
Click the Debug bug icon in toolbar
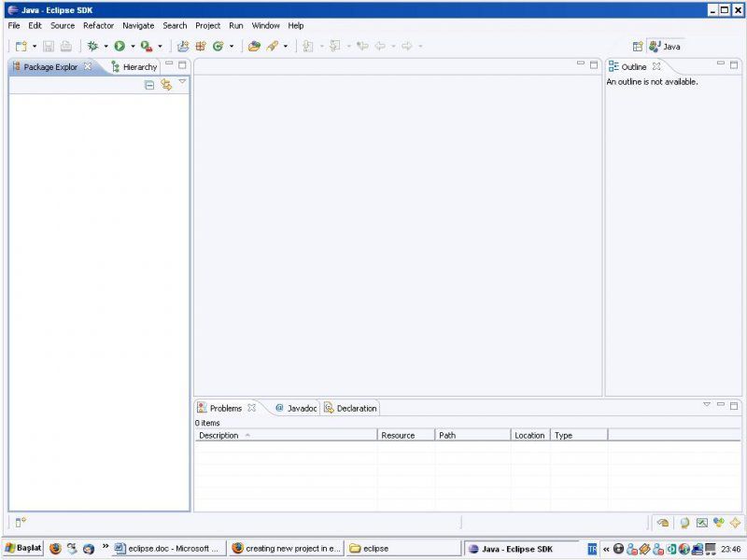pos(92,46)
